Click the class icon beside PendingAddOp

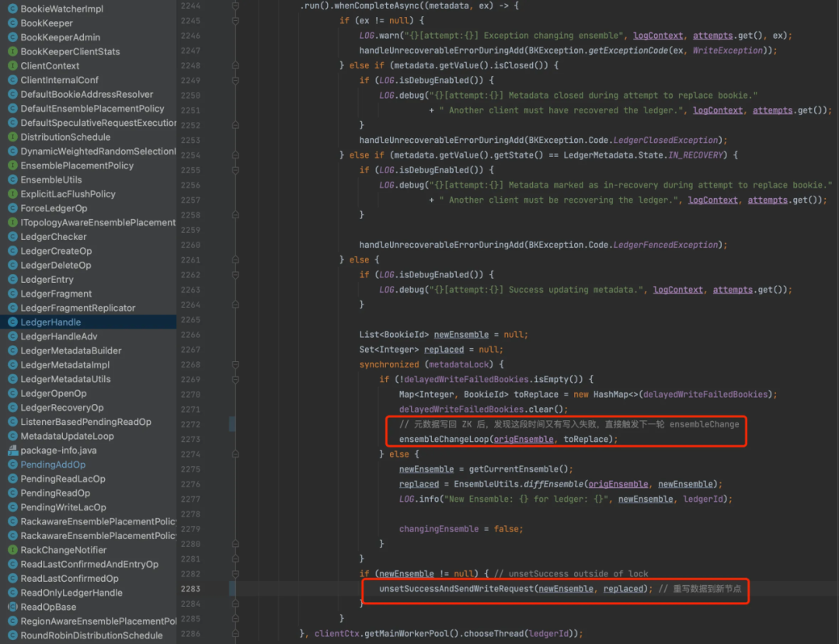[x=13, y=465]
